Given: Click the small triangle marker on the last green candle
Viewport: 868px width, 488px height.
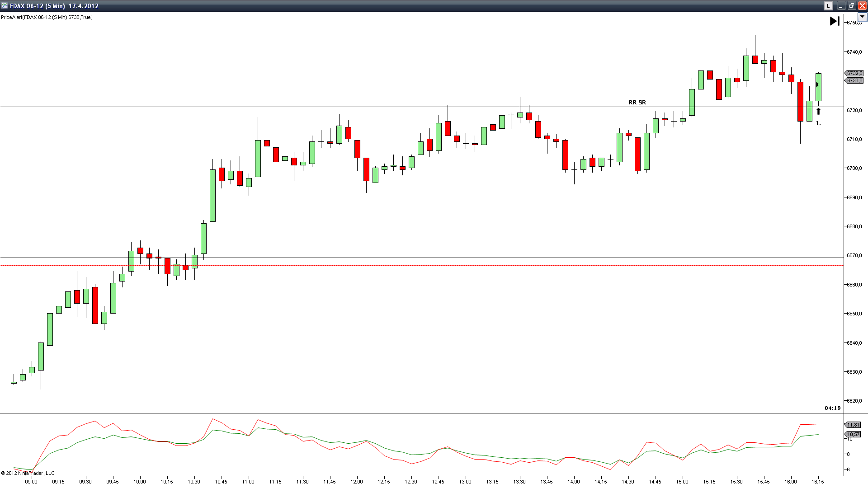Looking at the screenshot, I should 817,84.
